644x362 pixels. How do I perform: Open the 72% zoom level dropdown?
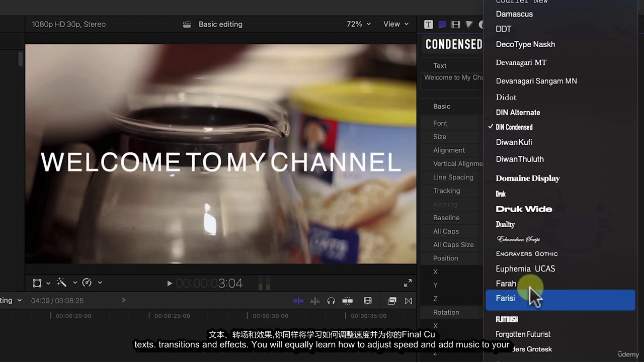coord(359,24)
